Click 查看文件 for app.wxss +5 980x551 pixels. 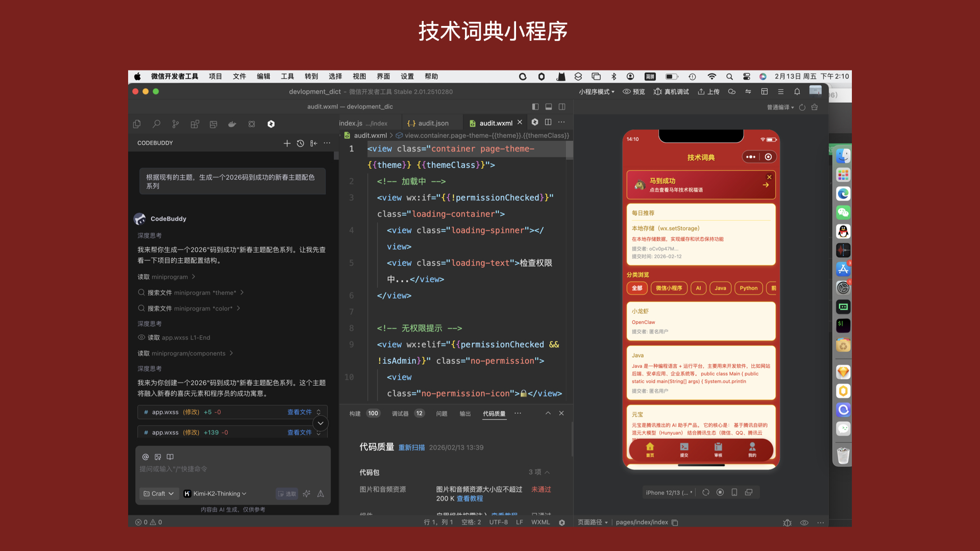point(299,412)
